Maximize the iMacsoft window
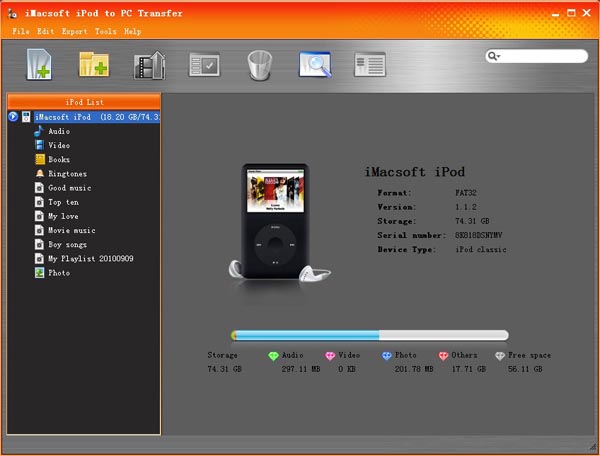600x456 pixels. 571,13
